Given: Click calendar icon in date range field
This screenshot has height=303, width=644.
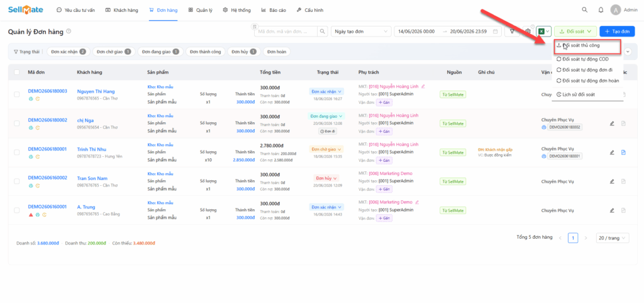Looking at the screenshot, I should (x=496, y=31).
